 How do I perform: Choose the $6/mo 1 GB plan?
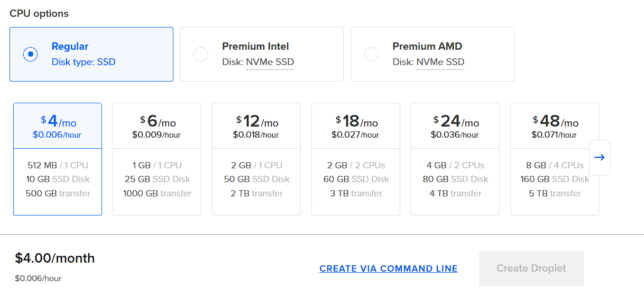click(x=157, y=159)
